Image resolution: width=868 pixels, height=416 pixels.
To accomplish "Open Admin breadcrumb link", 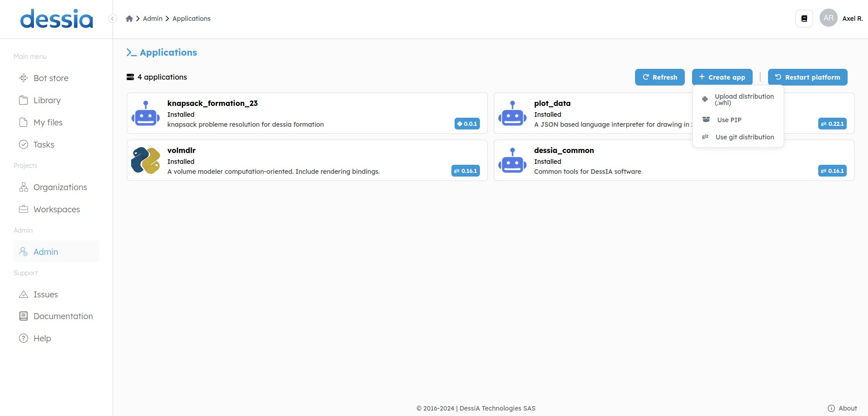I will [152, 19].
